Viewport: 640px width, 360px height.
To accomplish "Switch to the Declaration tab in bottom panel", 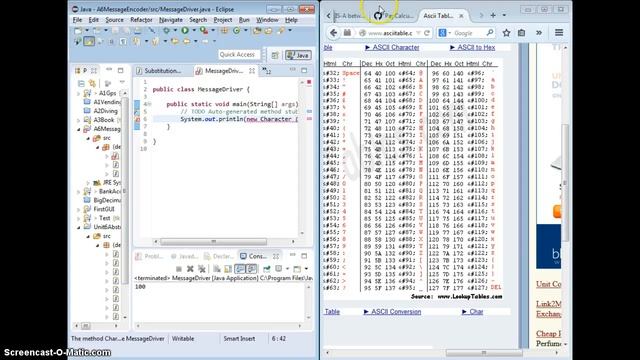I will coord(219,256).
